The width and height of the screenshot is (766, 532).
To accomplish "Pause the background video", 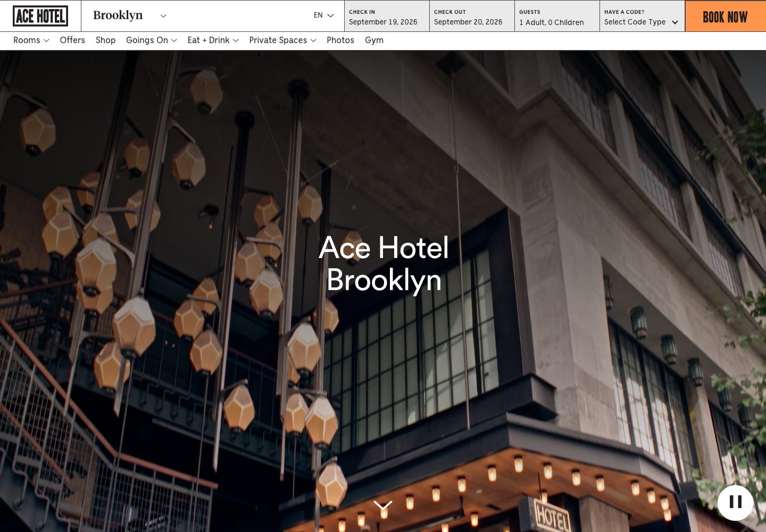I will click(735, 502).
